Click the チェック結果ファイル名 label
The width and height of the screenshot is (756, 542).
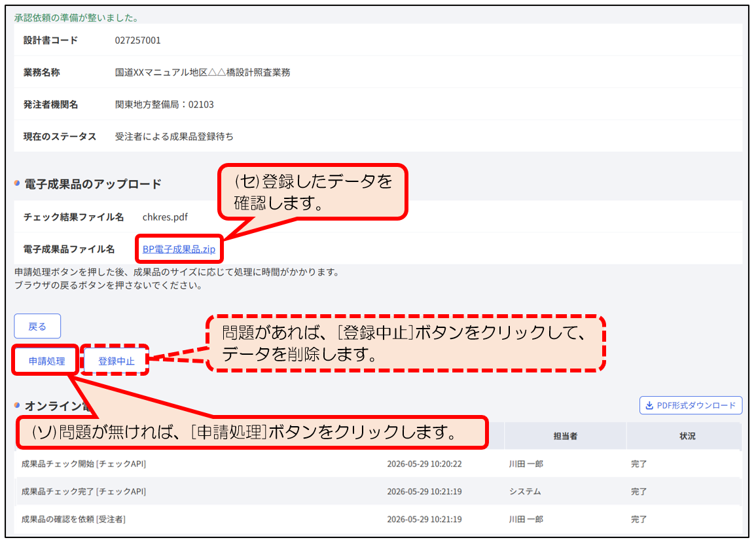point(73,217)
